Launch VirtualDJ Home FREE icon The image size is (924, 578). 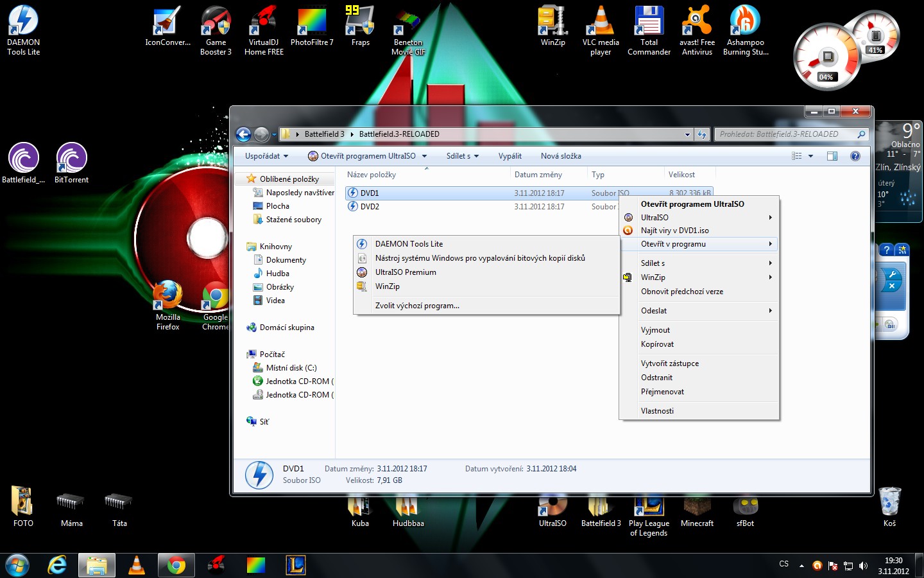264,30
